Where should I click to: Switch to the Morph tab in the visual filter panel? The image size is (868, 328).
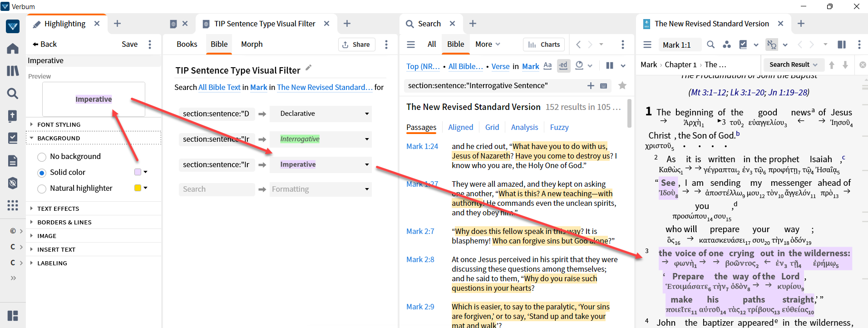[x=252, y=44]
